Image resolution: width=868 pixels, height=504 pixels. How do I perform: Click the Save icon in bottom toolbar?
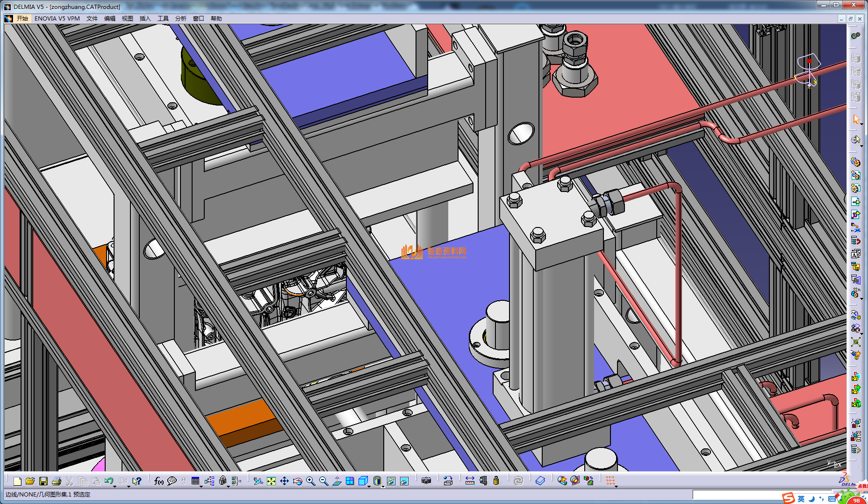[43, 481]
